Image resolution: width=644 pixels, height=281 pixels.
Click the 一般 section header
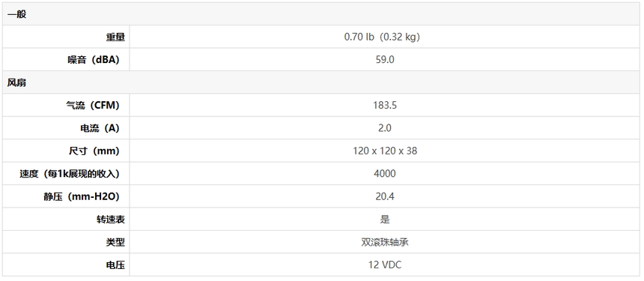point(321,14)
